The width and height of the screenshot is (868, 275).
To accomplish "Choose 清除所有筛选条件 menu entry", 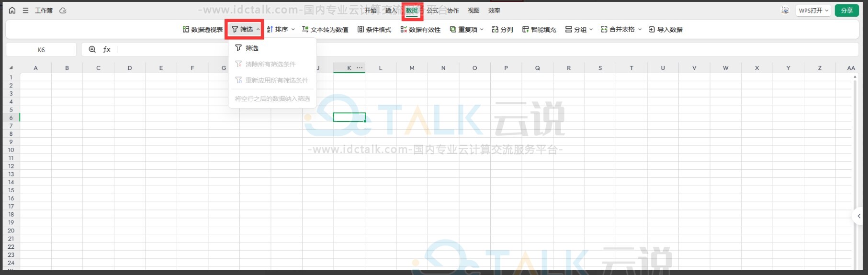I will pos(272,64).
